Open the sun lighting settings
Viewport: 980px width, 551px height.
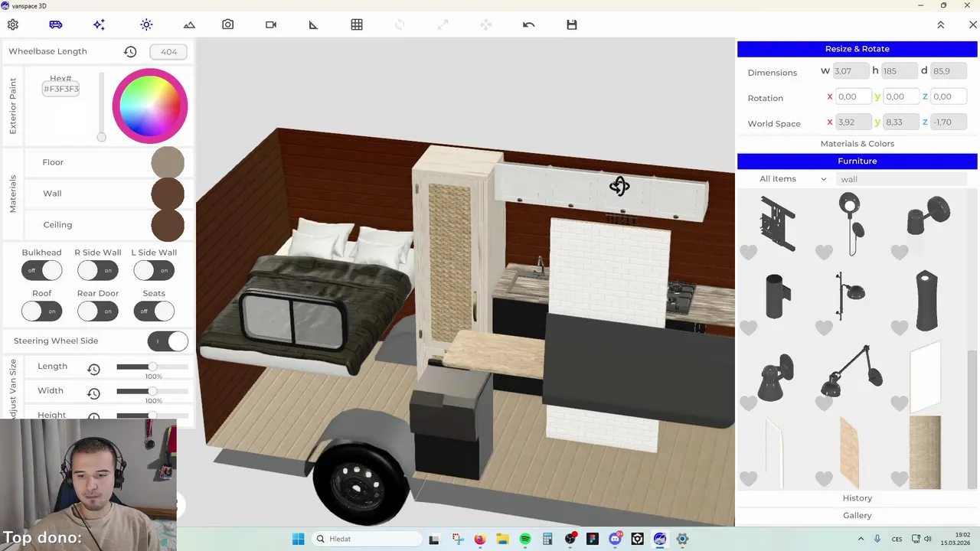pyautogui.click(x=146, y=24)
